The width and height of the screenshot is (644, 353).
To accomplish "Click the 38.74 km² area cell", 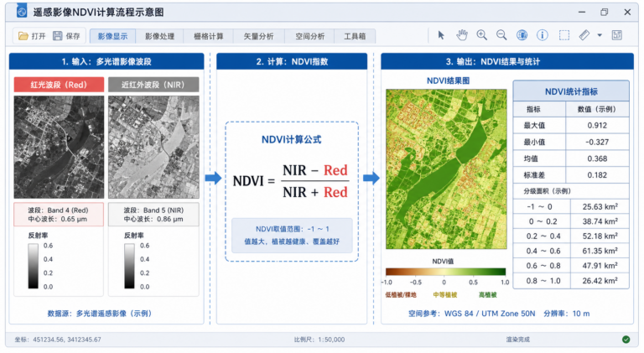I will coord(600,221).
